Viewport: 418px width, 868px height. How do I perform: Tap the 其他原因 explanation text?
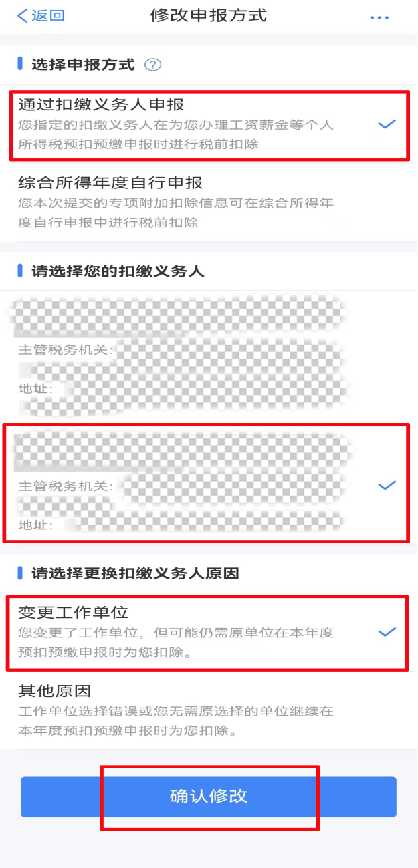pos(176,720)
